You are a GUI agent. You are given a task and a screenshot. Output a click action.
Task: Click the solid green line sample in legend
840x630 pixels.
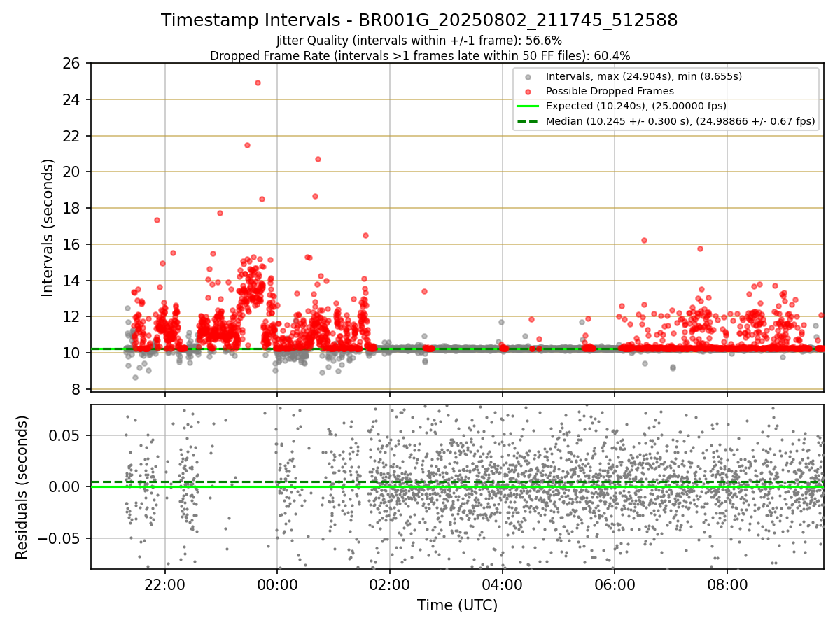coord(528,106)
